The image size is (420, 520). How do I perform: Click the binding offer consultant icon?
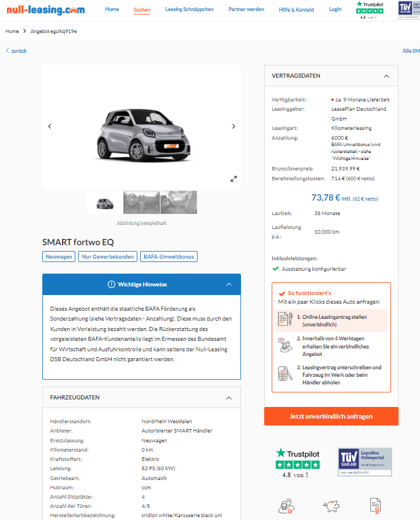tap(285, 346)
